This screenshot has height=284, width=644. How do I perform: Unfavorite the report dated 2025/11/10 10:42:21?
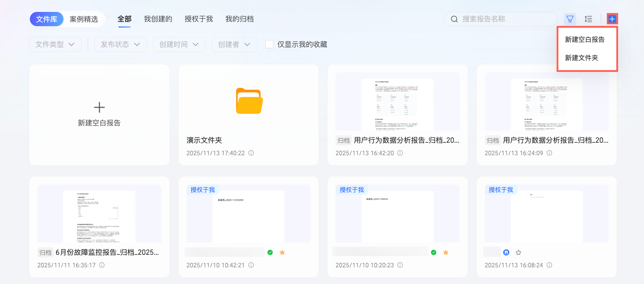pos(282,252)
